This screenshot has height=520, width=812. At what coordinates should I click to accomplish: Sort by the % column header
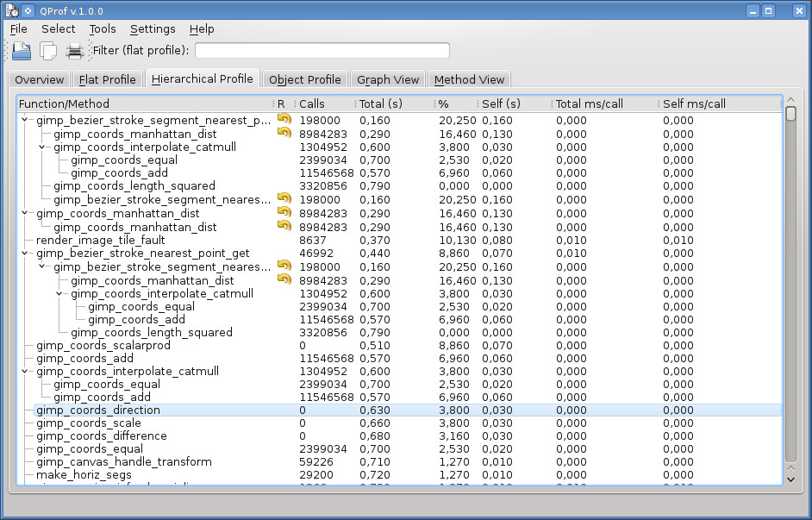coord(456,103)
